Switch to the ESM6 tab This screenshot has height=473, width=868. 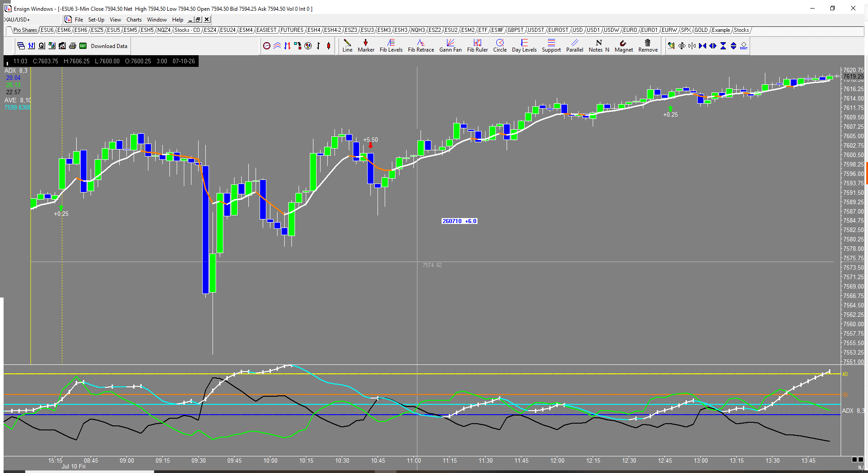tap(64, 30)
